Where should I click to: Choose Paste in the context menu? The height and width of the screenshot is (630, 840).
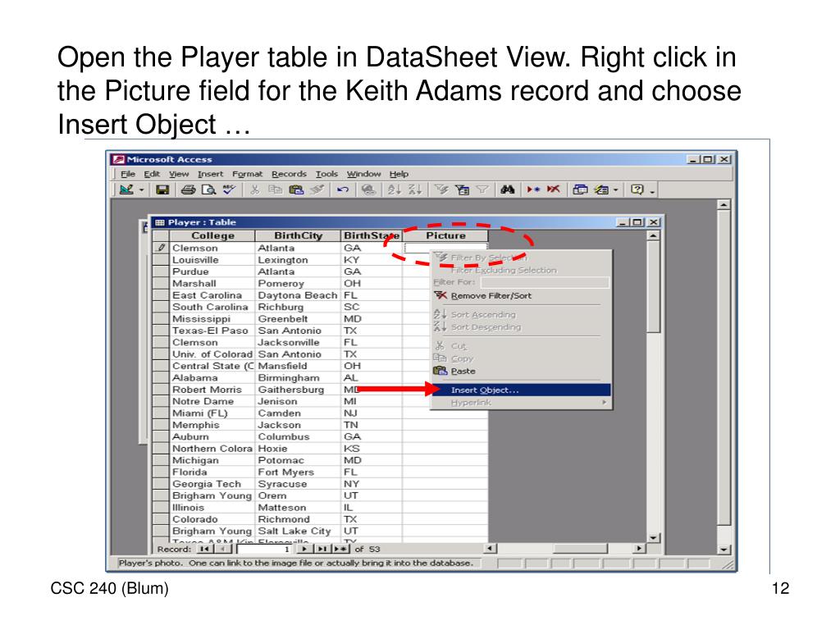tap(521, 372)
